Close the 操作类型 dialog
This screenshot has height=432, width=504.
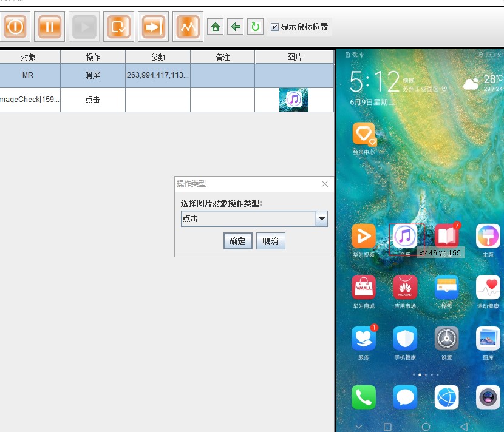pyautogui.click(x=325, y=184)
